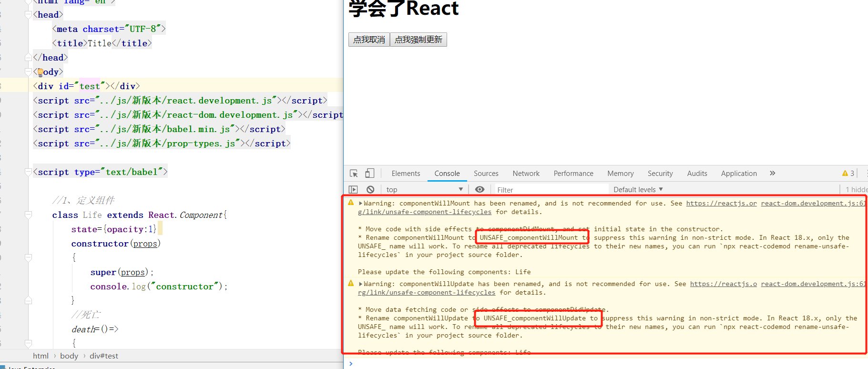Click the warning triangle beside the componentWillUpdate message
The height and width of the screenshot is (369, 868).
pos(351,283)
